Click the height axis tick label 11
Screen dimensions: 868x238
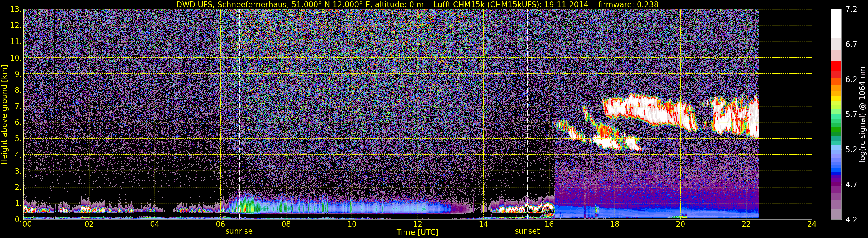[16, 42]
